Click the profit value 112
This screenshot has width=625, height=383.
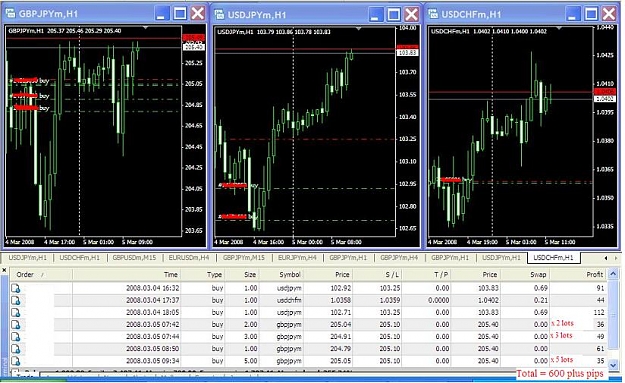(599, 312)
